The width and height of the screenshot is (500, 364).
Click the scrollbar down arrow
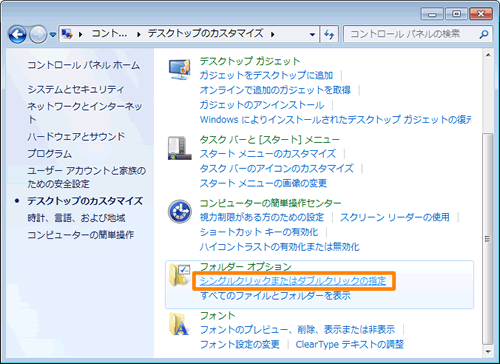[488, 351]
